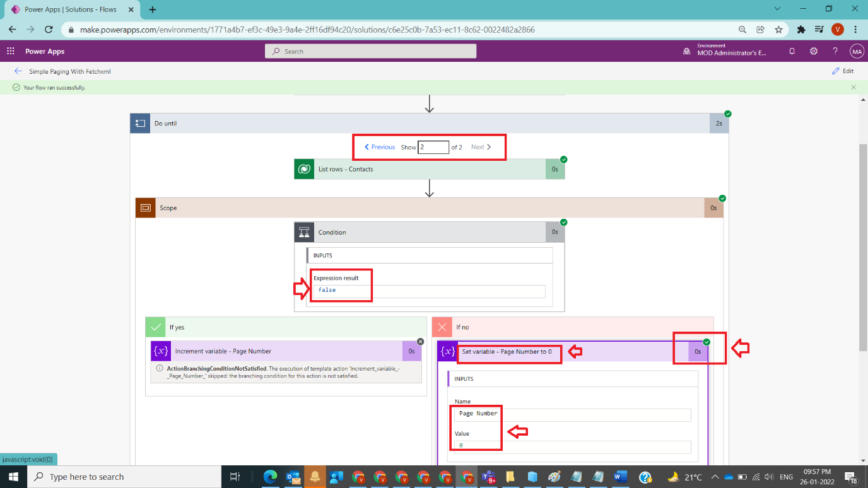Select the Dataverse icon on List rows - Contacts
The image size is (868, 488).
pyautogui.click(x=303, y=168)
